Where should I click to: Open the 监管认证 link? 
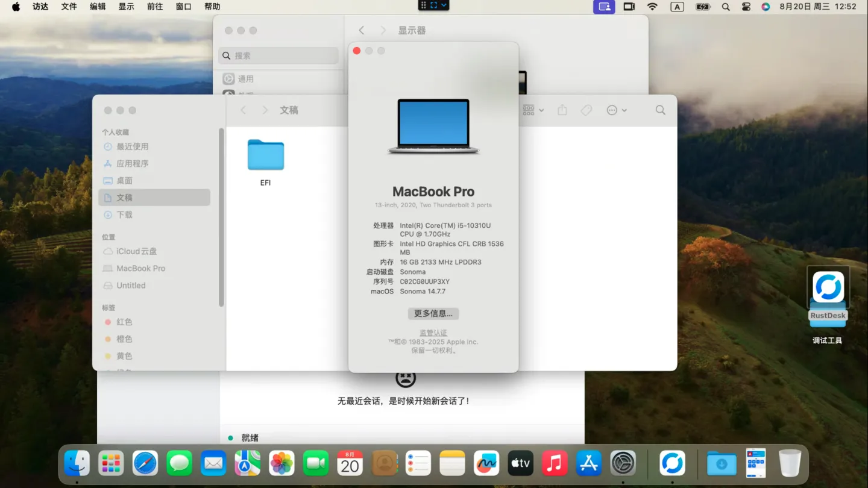433,333
